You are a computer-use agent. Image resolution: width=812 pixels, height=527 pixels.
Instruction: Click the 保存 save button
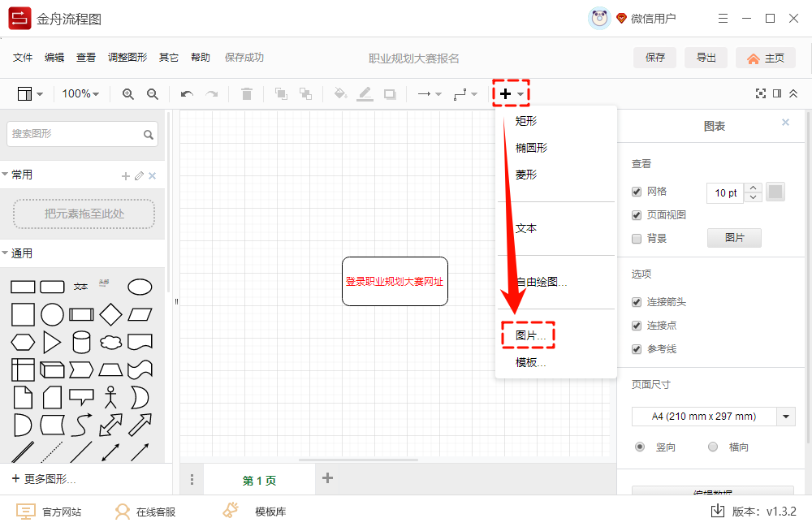click(x=654, y=58)
